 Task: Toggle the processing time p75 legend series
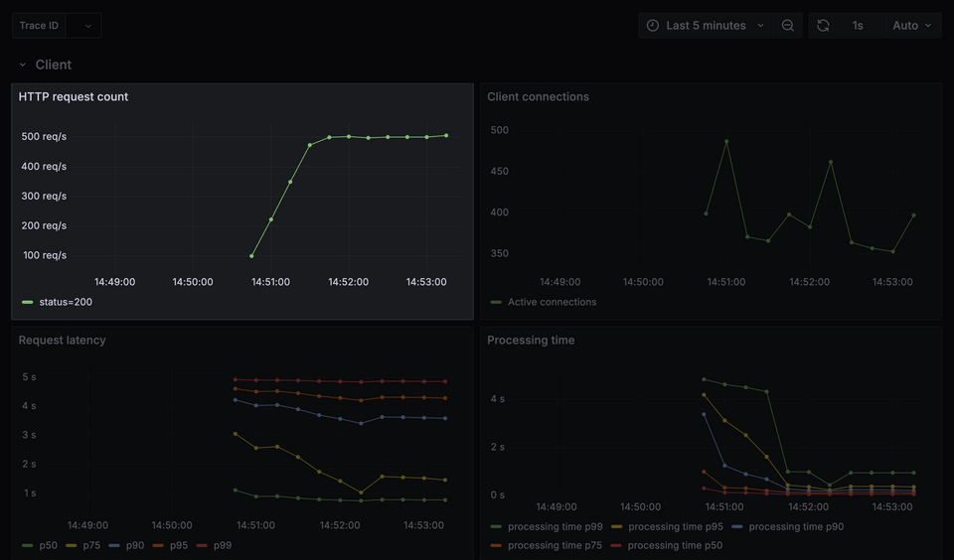(x=555, y=545)
